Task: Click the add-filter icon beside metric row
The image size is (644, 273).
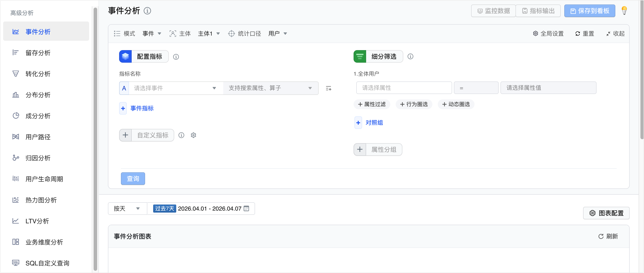Action: point(328,88)
